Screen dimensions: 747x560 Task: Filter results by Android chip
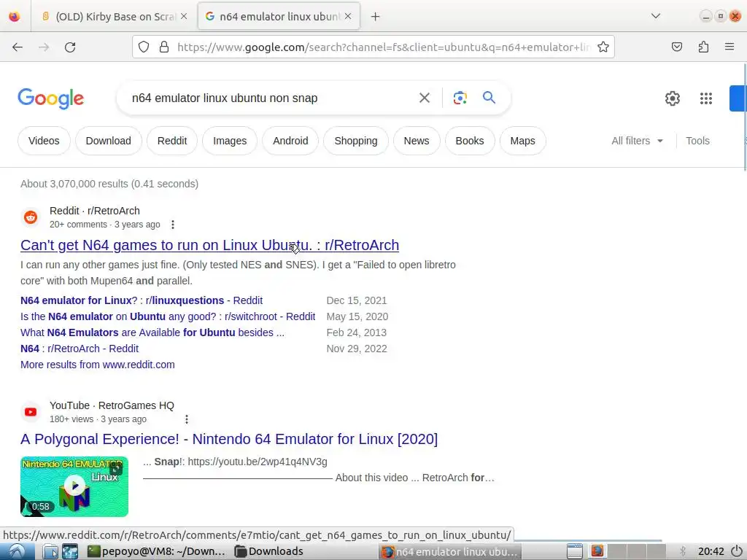[290, 141]
